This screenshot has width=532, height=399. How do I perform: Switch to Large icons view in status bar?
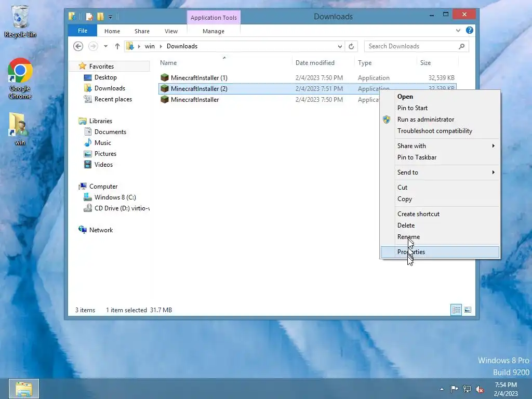point(468,310)
